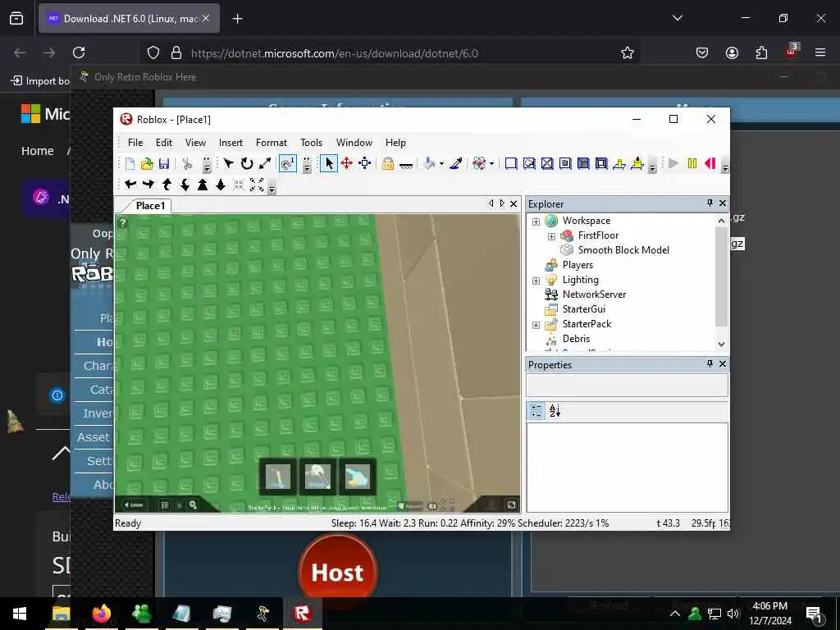Pin the Properties panel

click(710, 363)
